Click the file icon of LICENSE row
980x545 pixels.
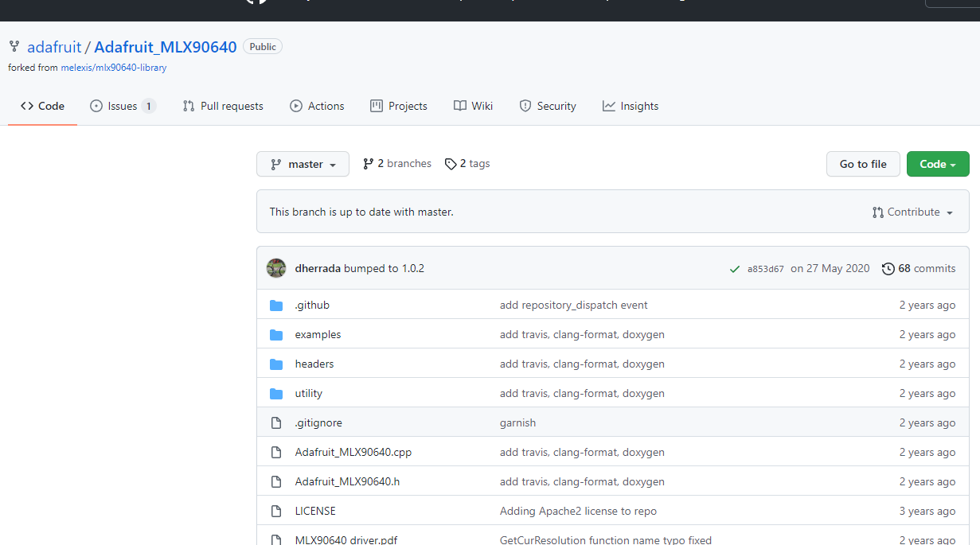coord(276,512)
